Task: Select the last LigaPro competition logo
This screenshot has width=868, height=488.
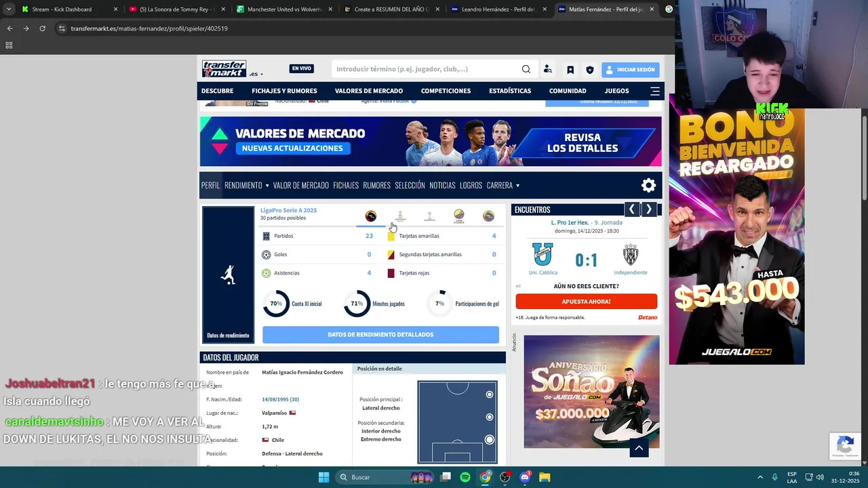Action: pos(488,216)
